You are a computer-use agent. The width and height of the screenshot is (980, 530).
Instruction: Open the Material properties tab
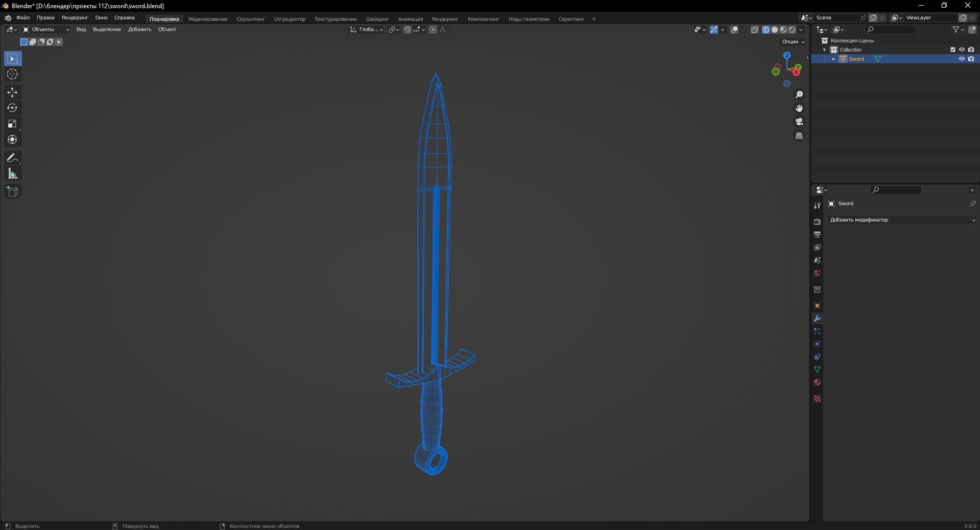tap(817, 382)
